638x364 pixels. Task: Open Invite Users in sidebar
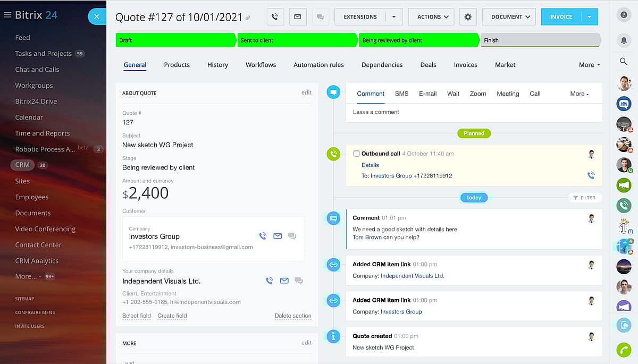[x=30, y=326]
